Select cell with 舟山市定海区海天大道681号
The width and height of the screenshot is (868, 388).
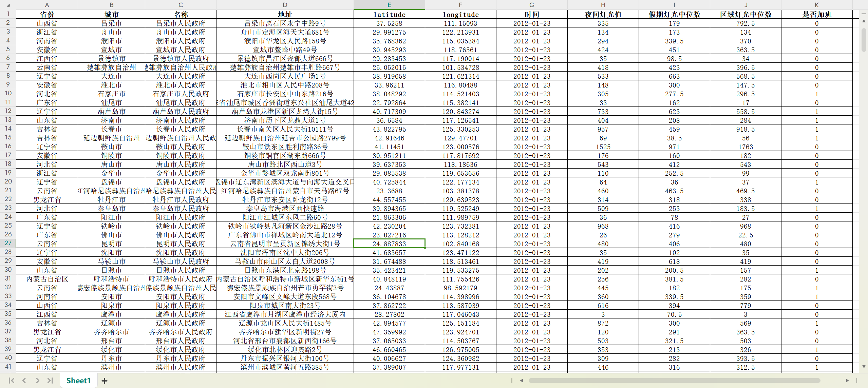point(285,32)
